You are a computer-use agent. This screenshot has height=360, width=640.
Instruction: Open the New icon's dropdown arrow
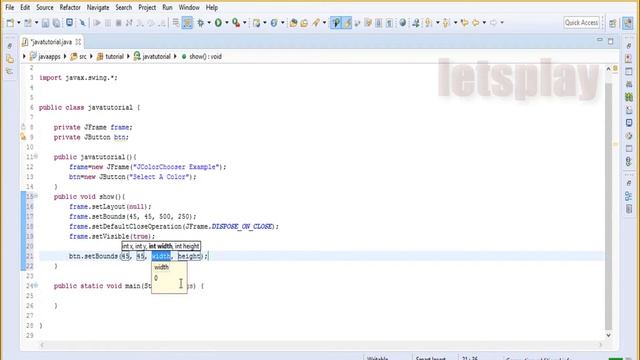click(x=18, y=23)
